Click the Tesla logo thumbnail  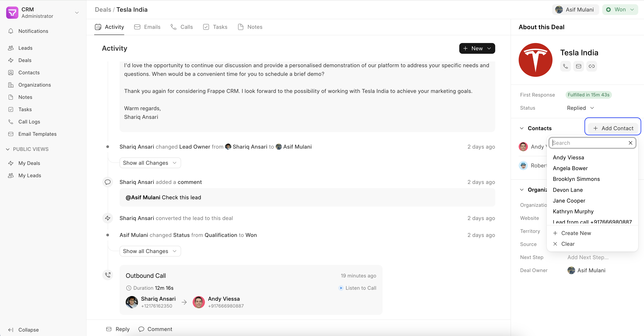point(535,60)
